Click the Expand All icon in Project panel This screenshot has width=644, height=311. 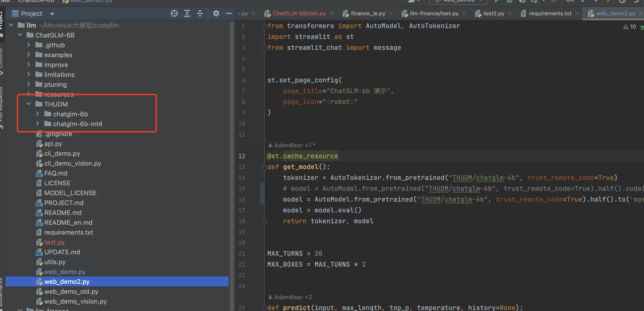[187, 14]
